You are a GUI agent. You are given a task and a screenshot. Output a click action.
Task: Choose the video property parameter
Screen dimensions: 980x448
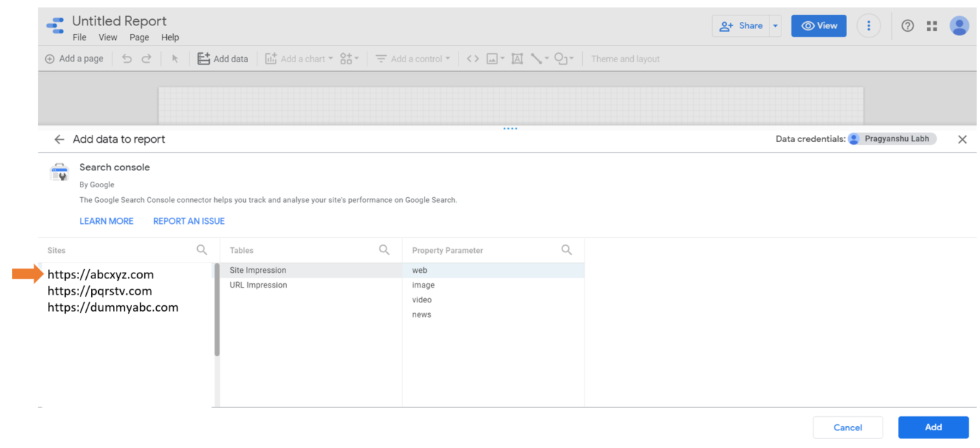coord(493,300)
